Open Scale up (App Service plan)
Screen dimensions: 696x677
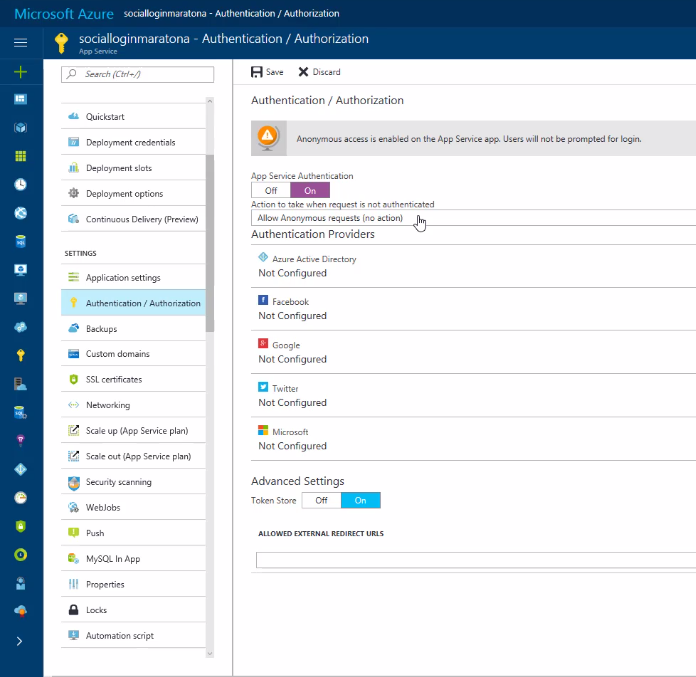click(133, 431)
